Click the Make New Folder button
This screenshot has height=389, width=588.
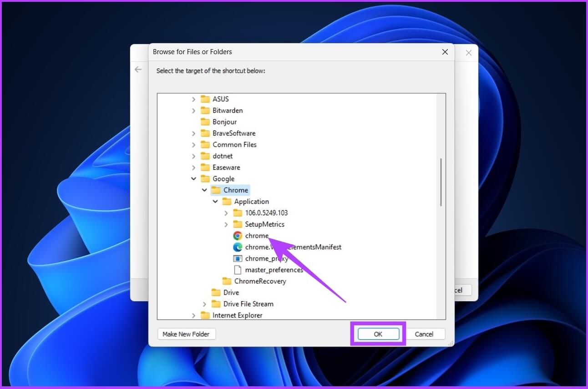(186, 334)
